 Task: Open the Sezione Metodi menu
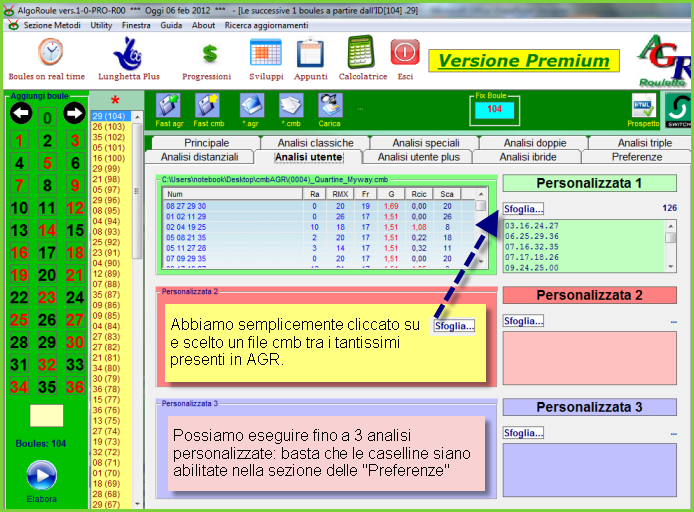coord(52,25)
